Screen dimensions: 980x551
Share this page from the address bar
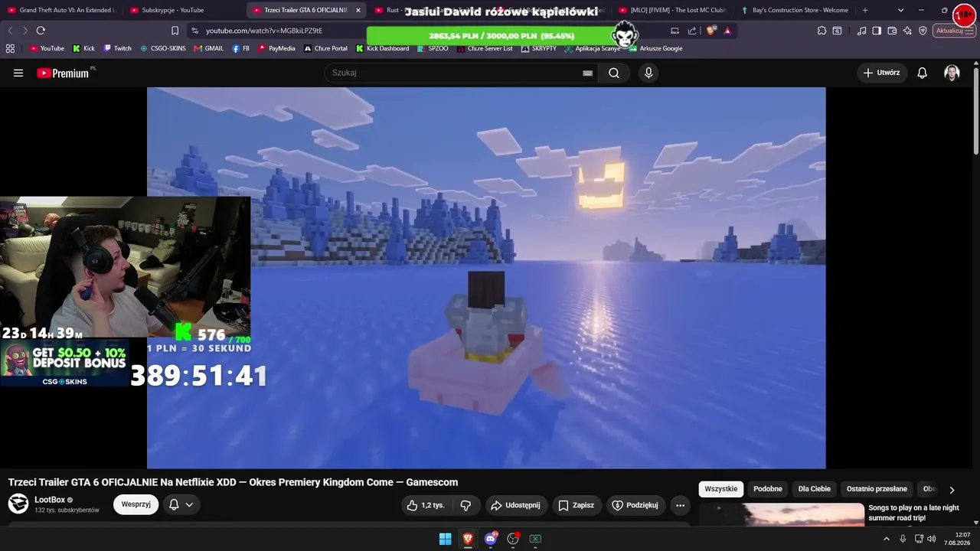pyautogui.click(x=692, y=31)
